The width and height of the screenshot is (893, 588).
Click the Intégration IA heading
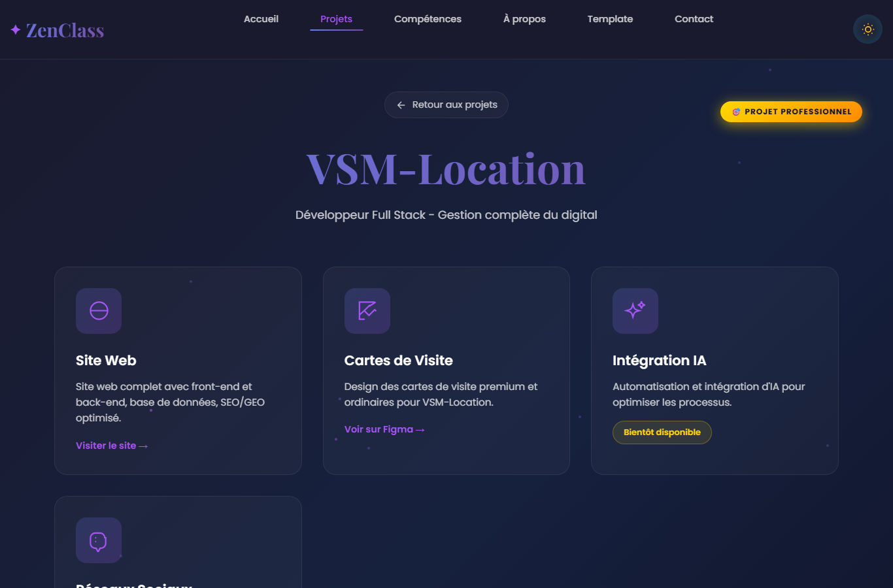660,361
